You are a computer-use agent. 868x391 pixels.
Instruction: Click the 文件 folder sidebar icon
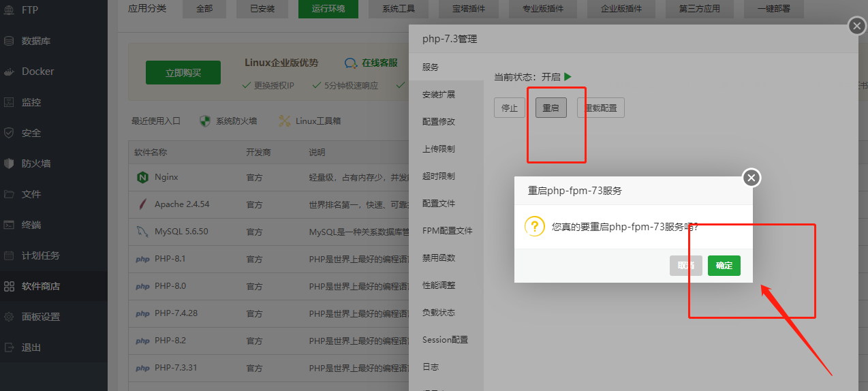pos(9,194)
